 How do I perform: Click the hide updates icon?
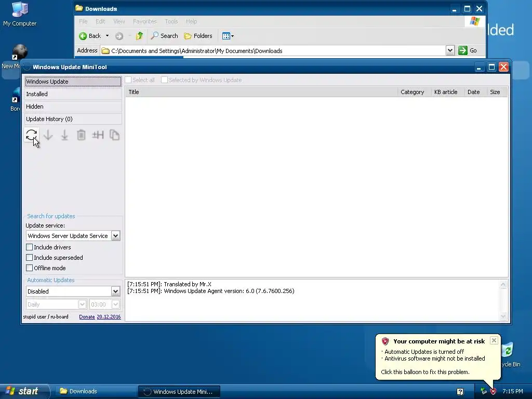click(x=98, y=135)
